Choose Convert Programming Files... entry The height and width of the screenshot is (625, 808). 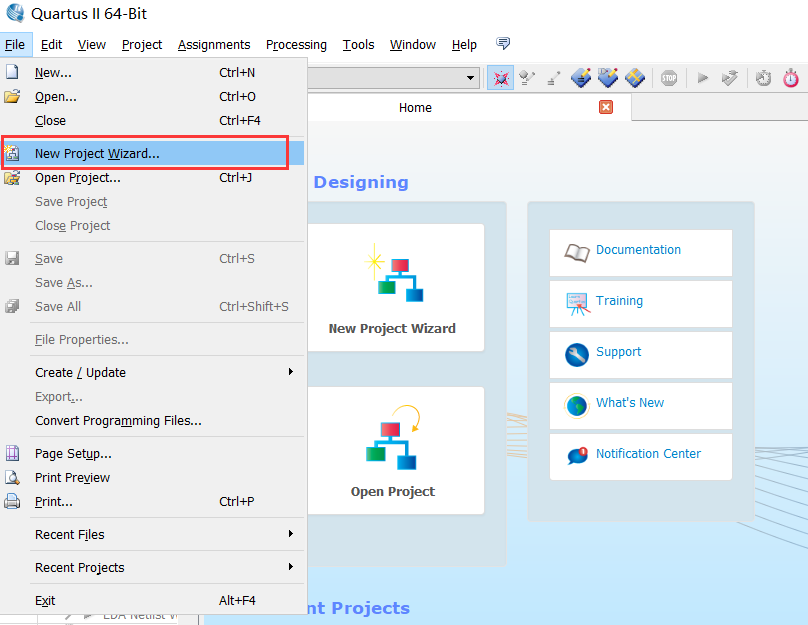tap(153, 420)
